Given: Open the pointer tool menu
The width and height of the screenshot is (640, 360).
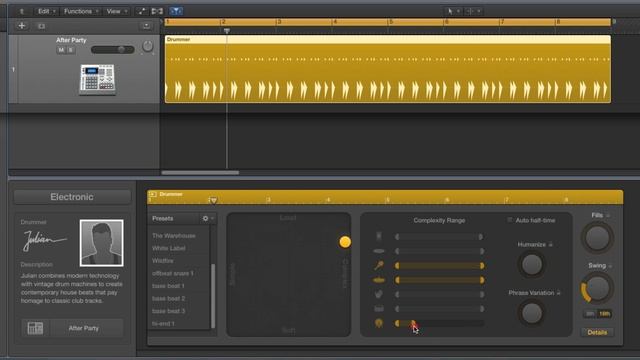Looking at the screenshot, I should tap(453, 11).
